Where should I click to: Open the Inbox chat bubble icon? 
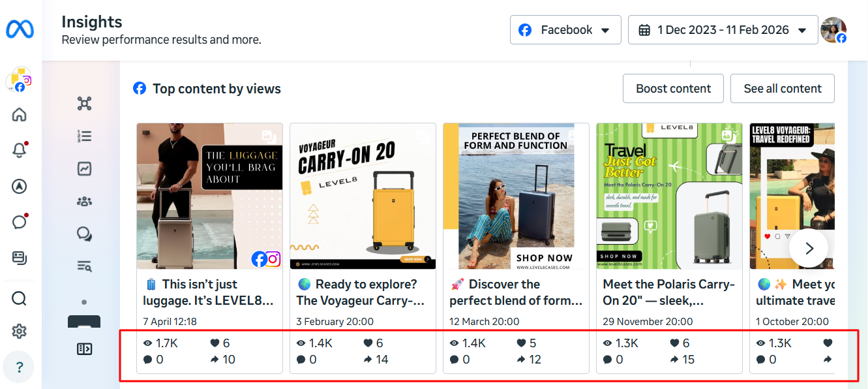click(x=20, y=222)
